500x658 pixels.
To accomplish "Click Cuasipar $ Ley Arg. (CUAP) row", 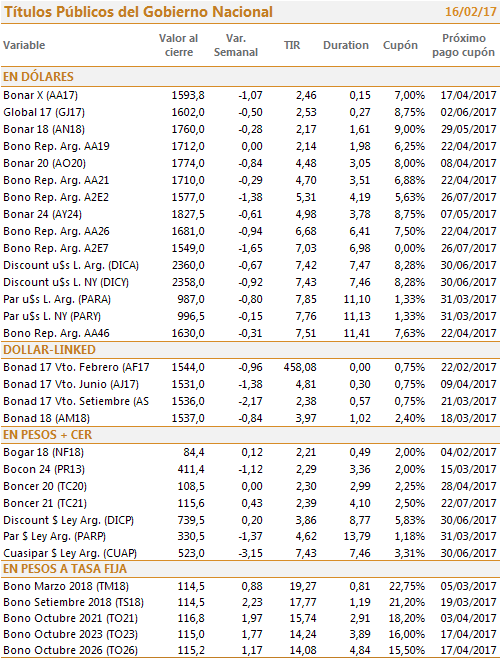I will coord(250,553).
